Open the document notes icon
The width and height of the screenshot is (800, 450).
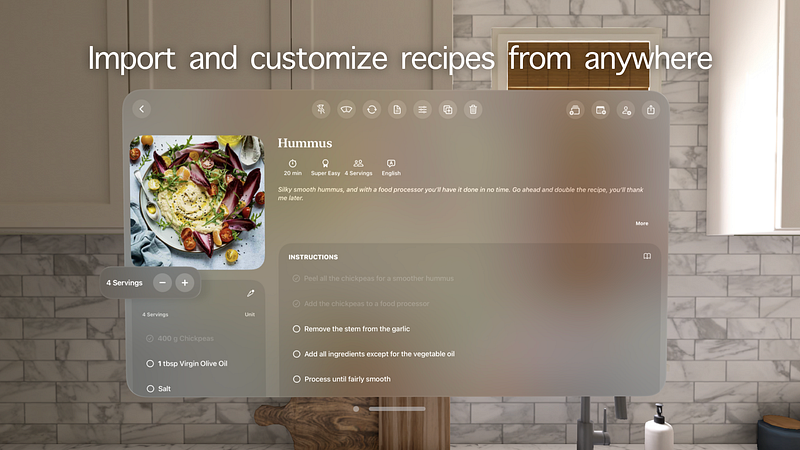pos(397,109)
